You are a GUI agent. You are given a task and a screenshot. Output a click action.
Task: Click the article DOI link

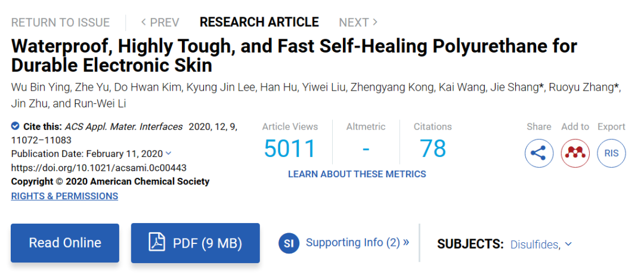click(99, 168)
